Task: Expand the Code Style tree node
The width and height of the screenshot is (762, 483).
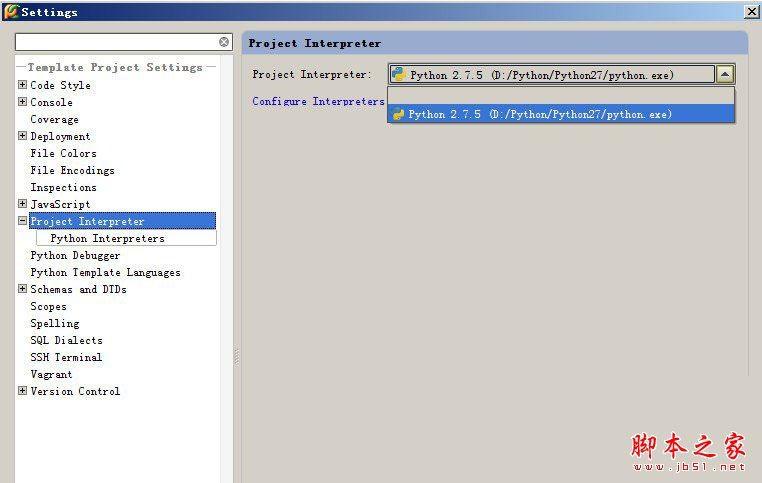Action: click(x=22, y=85)
